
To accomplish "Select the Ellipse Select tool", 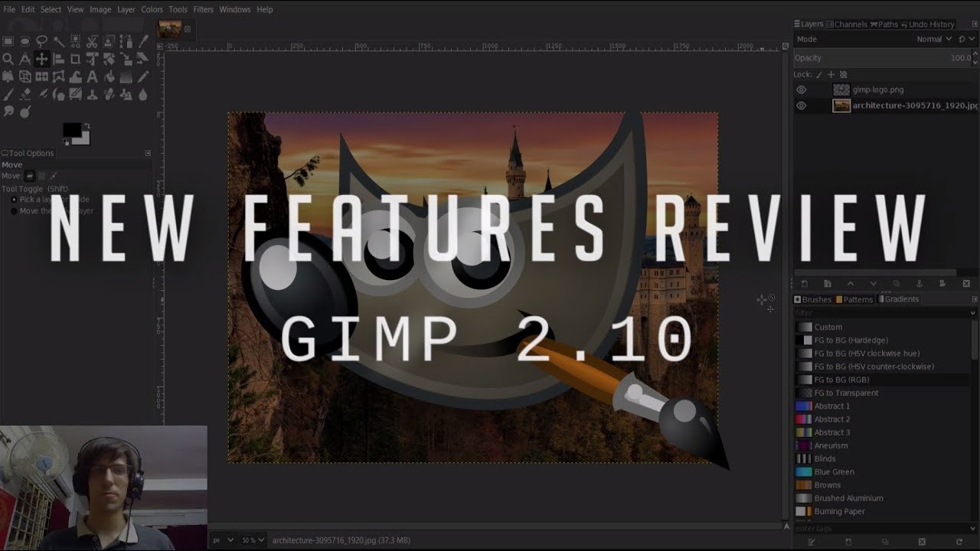I will pos(25,41).
